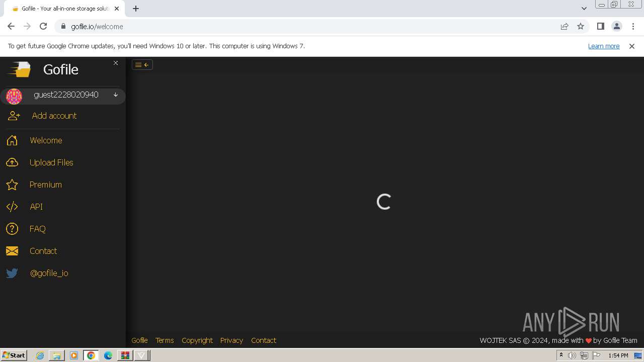Launch Internet Explorer from taskbar

pos(40,355)
